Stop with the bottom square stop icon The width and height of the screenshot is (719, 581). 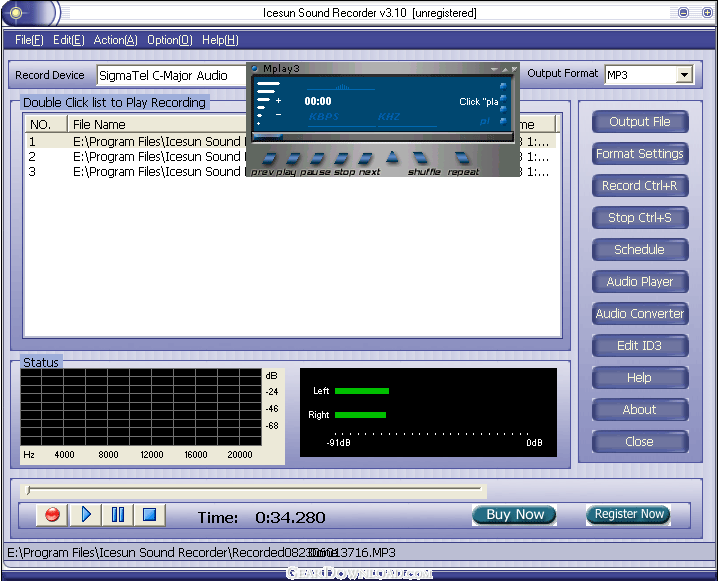click(x=149, y=515)
